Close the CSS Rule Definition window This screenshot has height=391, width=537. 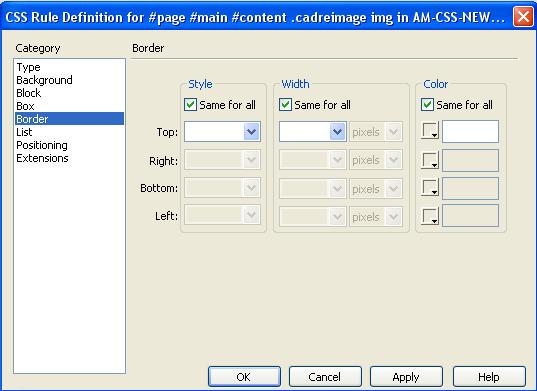[523, 16]
